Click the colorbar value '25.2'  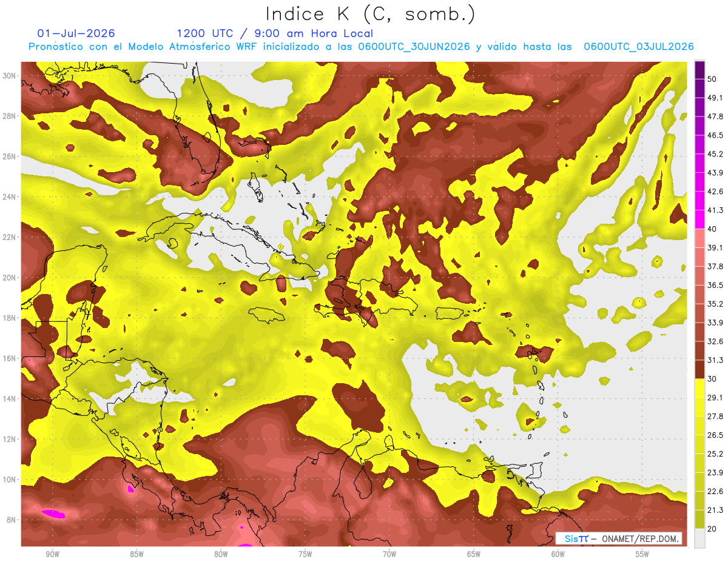[x=715, y=454]
